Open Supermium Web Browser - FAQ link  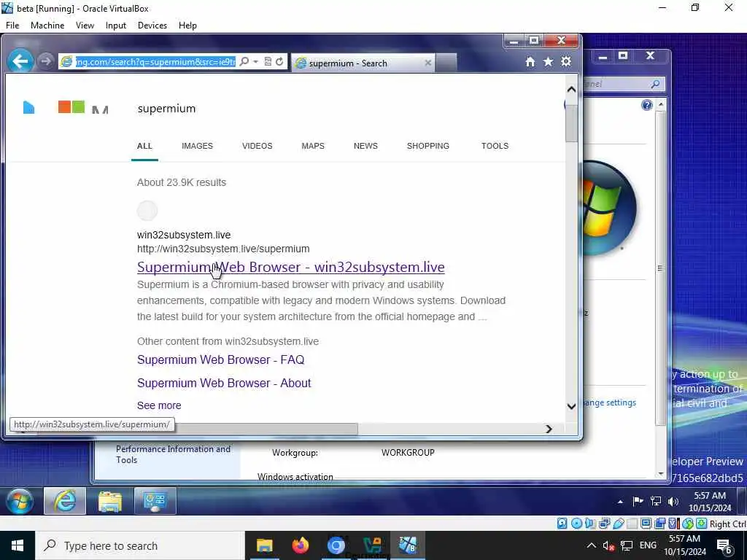pos(220,360)
